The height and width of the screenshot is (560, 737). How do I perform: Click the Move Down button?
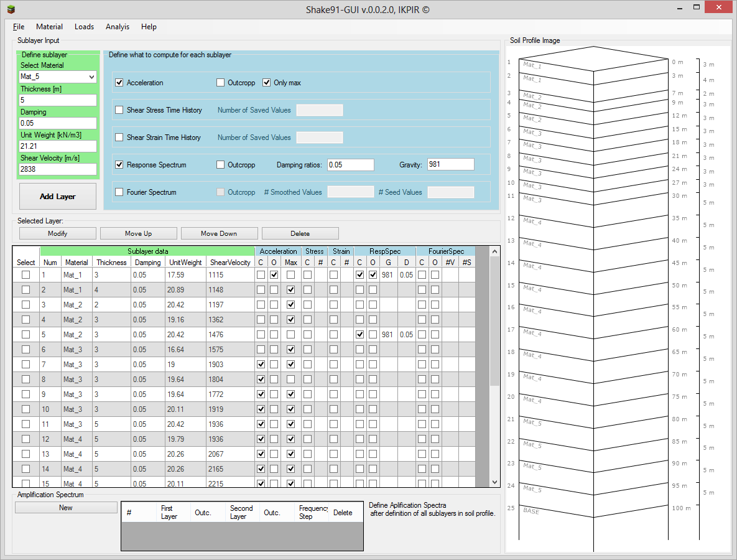tap(219, 233)
